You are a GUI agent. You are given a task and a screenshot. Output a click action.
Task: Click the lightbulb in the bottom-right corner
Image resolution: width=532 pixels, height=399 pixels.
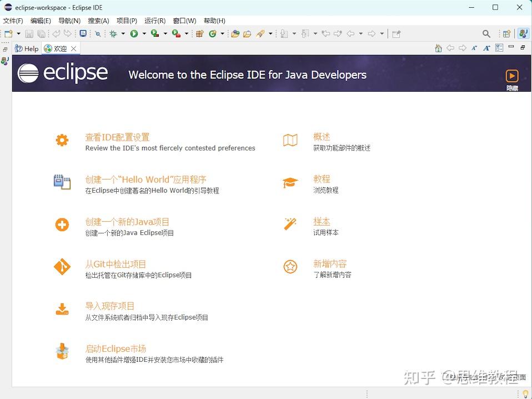tap(525, 393)
